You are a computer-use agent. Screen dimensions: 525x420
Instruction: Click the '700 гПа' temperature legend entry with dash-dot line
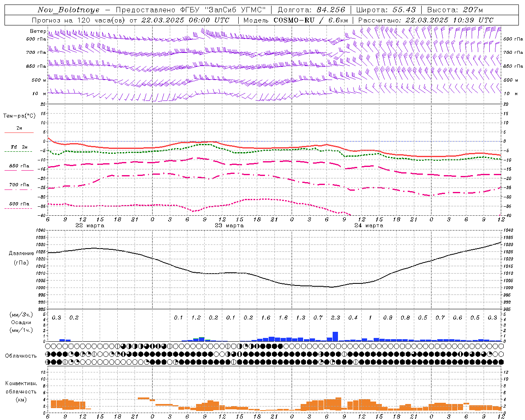pyautogui.click(x=19, y=185)
